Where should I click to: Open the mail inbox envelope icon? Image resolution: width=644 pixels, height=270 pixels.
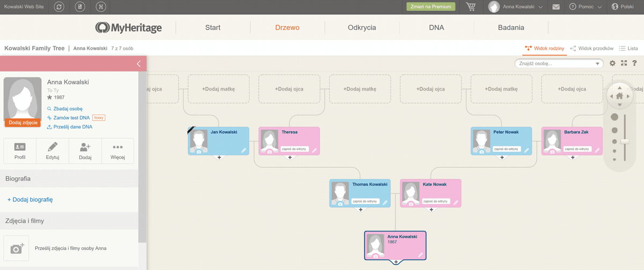(x=555, y=7)
